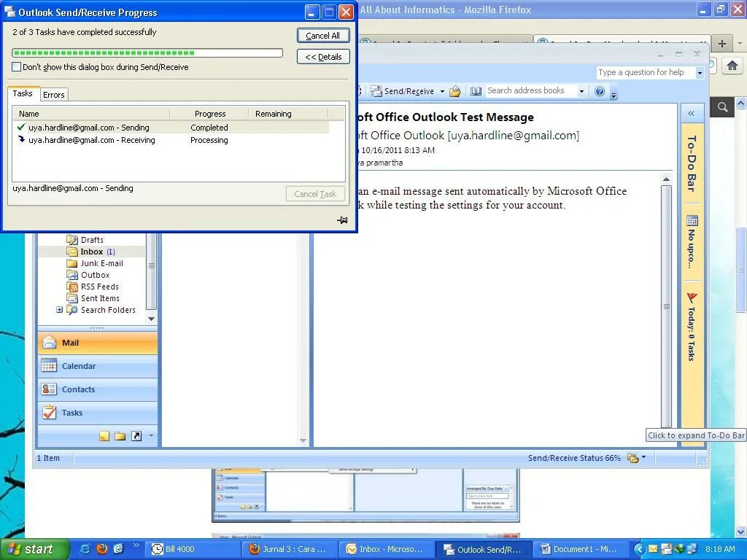Collapse dialog with the Details button

[x=323, y=57]
